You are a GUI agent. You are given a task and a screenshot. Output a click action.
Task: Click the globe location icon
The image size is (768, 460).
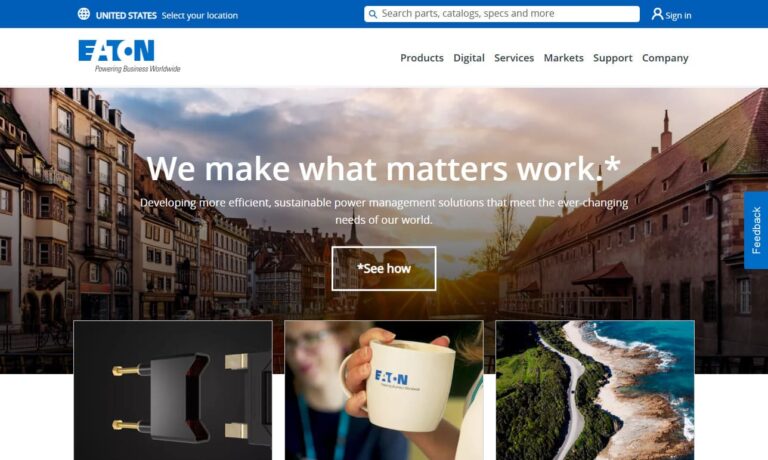tap(84, 14)
